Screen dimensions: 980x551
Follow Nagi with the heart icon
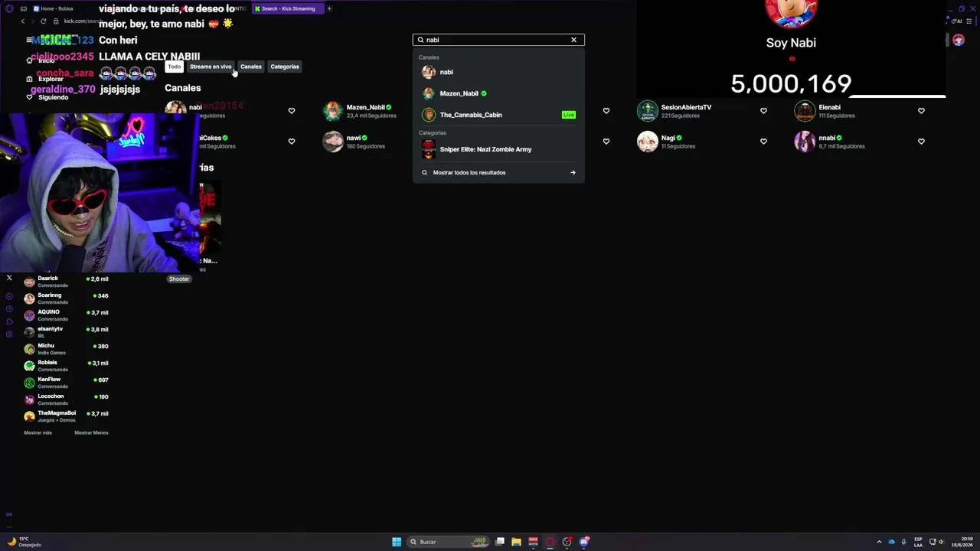[x=763, y=142]
